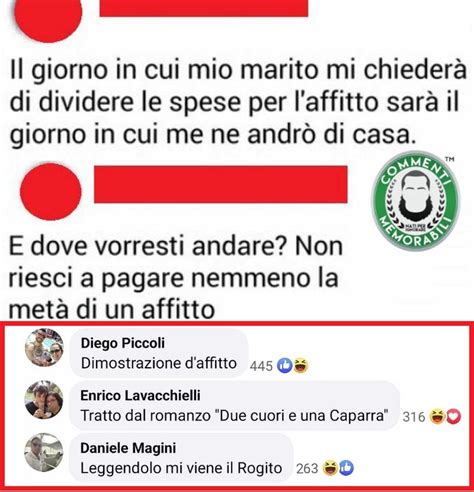The image size is (474, 492).
Task: Click the 263 reactions count
Action: click(x=307, y=468)
